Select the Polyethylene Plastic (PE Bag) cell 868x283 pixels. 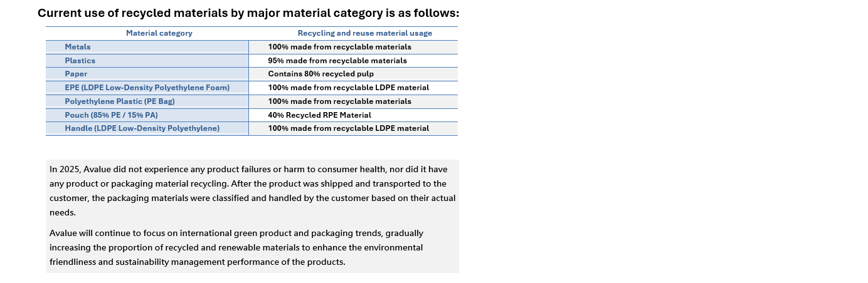click(x=147, y=101)
